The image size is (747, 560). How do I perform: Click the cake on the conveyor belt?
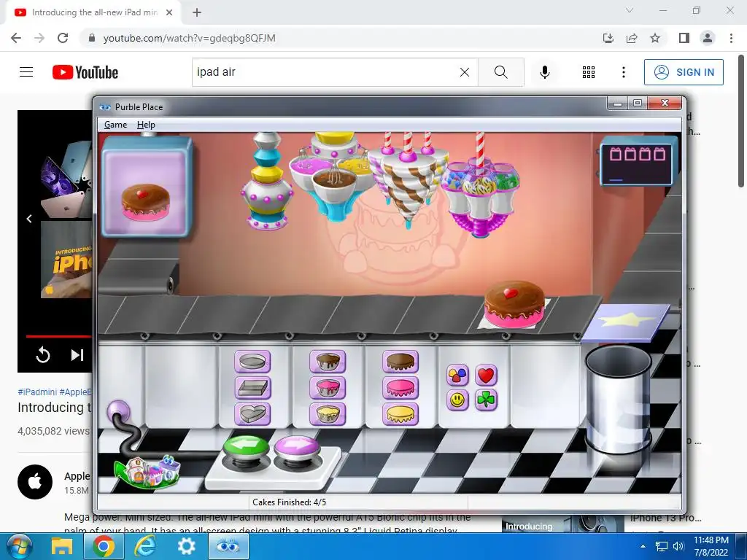point(514,304)
